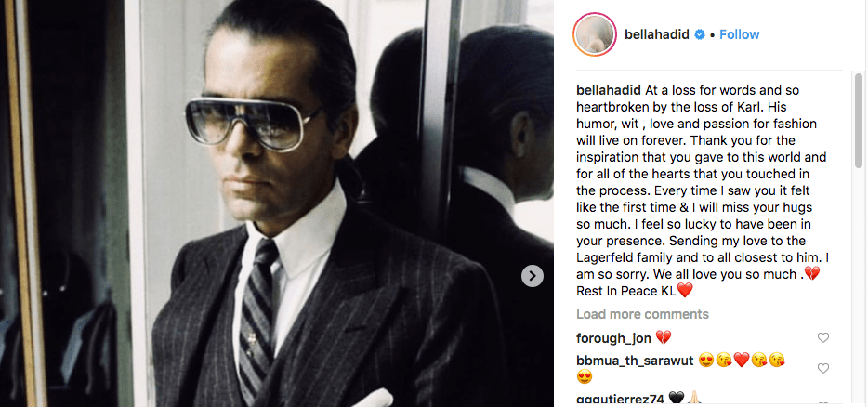Open bellahadid profile from post header
The image size is (868, 407).
pyautogui.click(x=654, y=34)
